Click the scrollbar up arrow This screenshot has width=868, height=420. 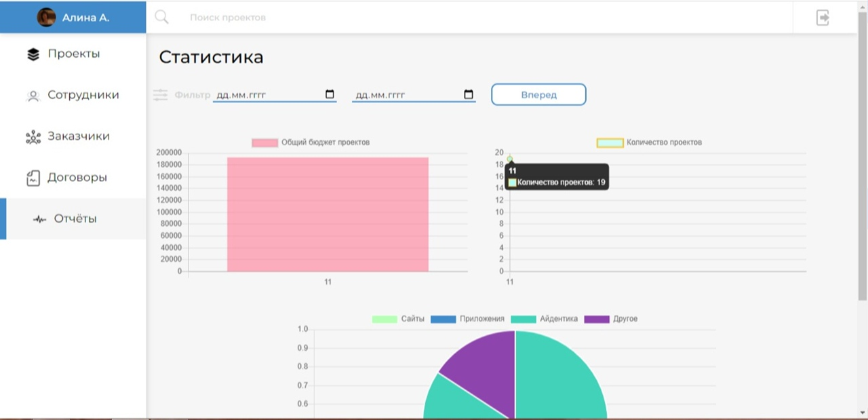click(863, 5)
